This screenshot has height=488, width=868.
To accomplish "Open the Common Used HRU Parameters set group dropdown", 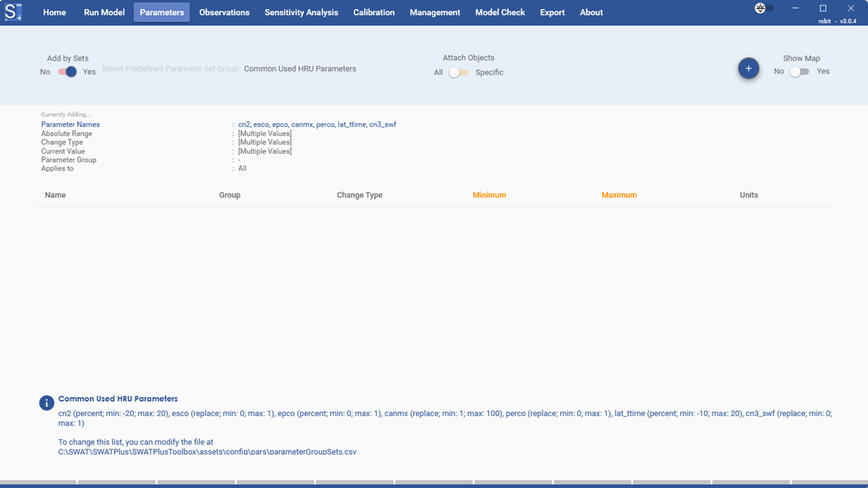I will tap(300, 69).
